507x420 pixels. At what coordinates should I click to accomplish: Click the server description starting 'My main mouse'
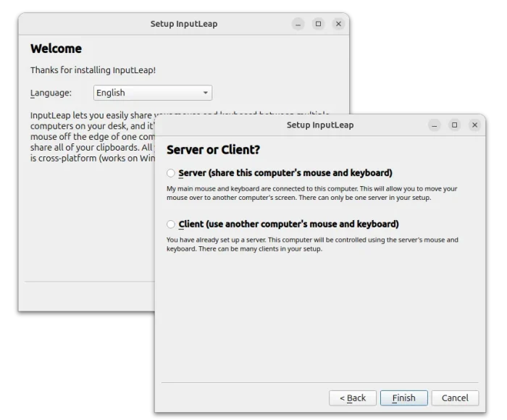click(x=311, y=193)
